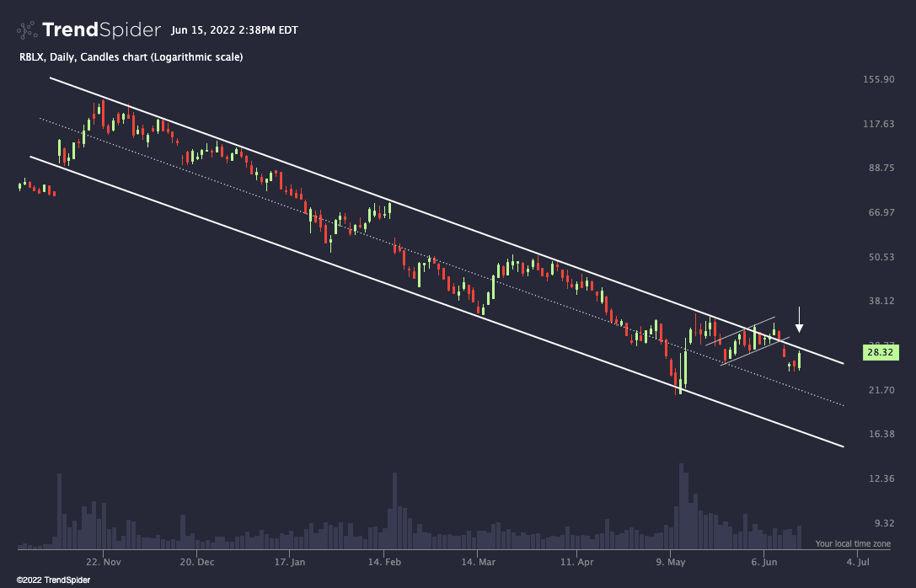This screenshot has height=588, width=916.
Task: Click the TrendSpider spider logo icon
Action: 27,30
